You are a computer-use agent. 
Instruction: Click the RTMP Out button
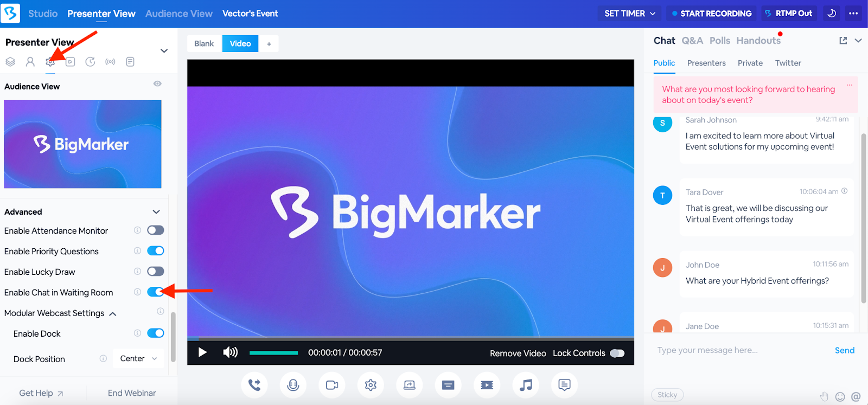[x=789, y=14]
